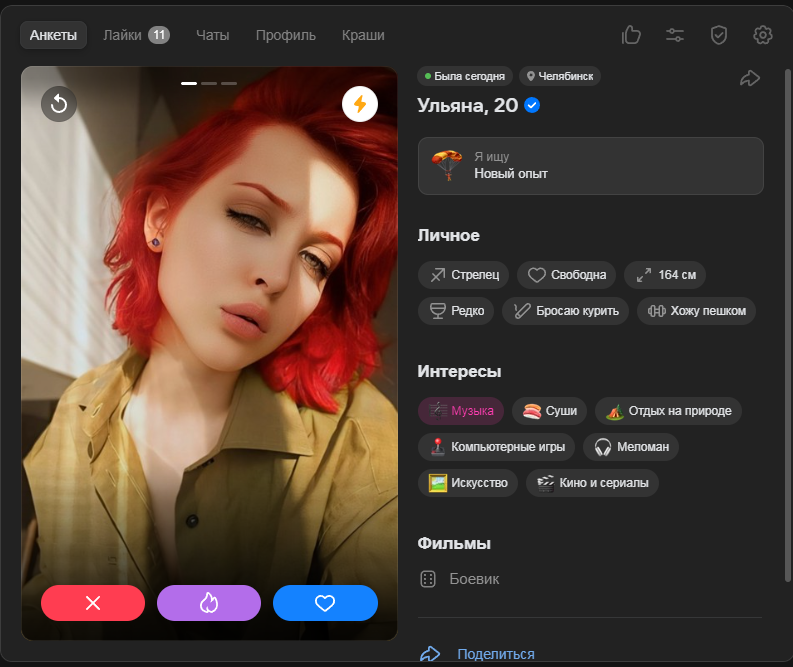Click the Поделиться link
This screenshot has height=667, width=793.
pos(496,654)
